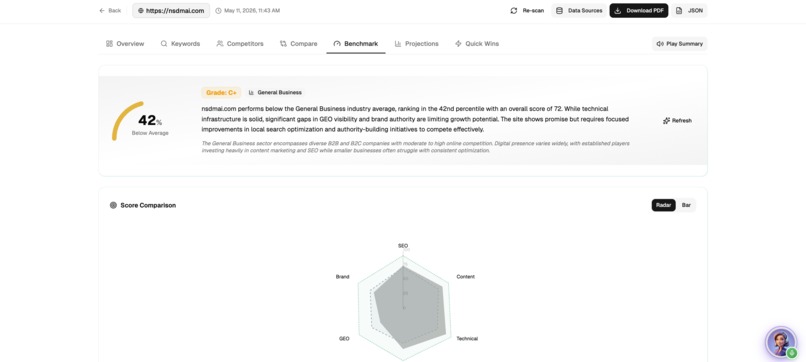806x362 pixels.
Task: Open the Keywords tab
Action: click(180, 44)
